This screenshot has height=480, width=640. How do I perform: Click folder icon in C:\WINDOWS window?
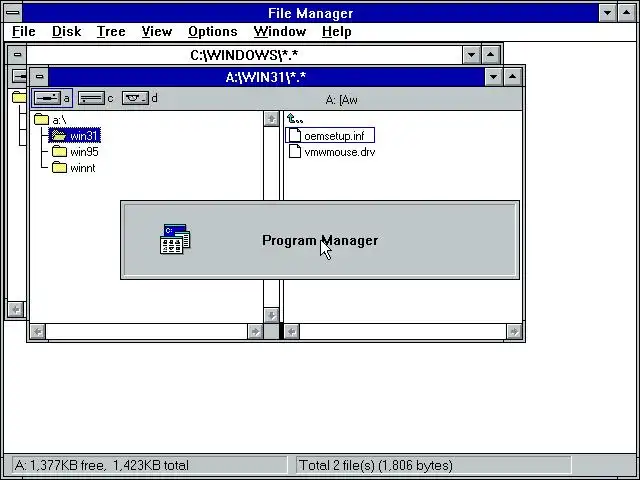click(19, 97)
